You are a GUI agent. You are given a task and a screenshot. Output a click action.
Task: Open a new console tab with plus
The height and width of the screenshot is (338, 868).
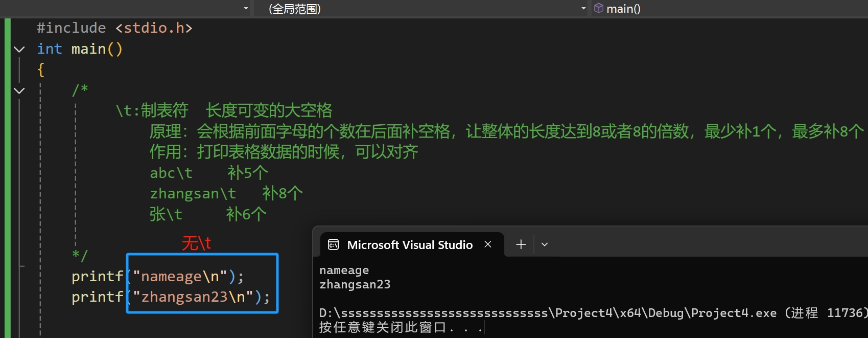pos(521,244)
